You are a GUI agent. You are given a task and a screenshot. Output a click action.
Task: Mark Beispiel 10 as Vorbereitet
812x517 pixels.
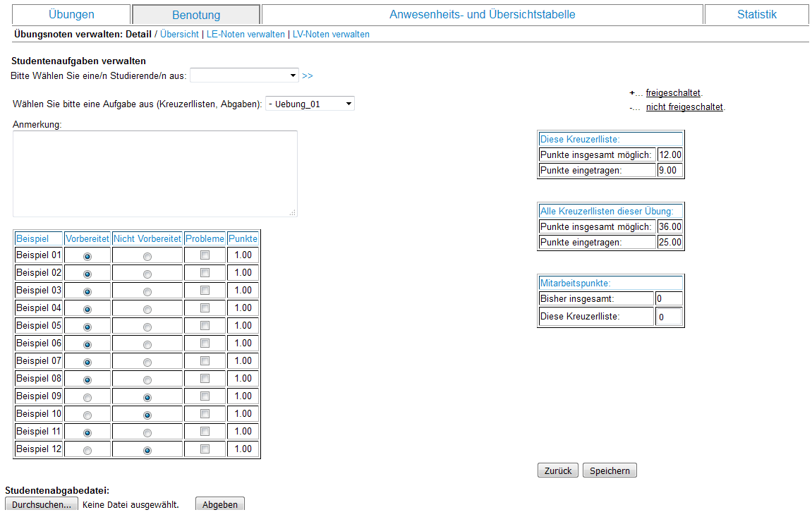(x=87, y=415)
